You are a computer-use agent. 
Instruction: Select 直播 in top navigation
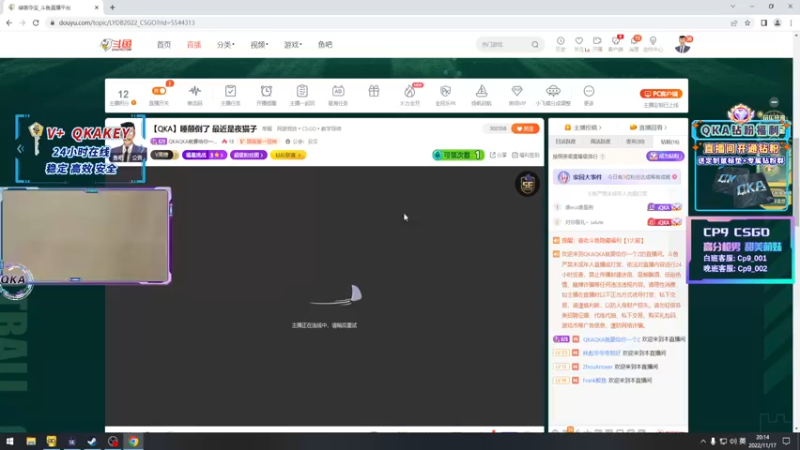click(194, 45)
